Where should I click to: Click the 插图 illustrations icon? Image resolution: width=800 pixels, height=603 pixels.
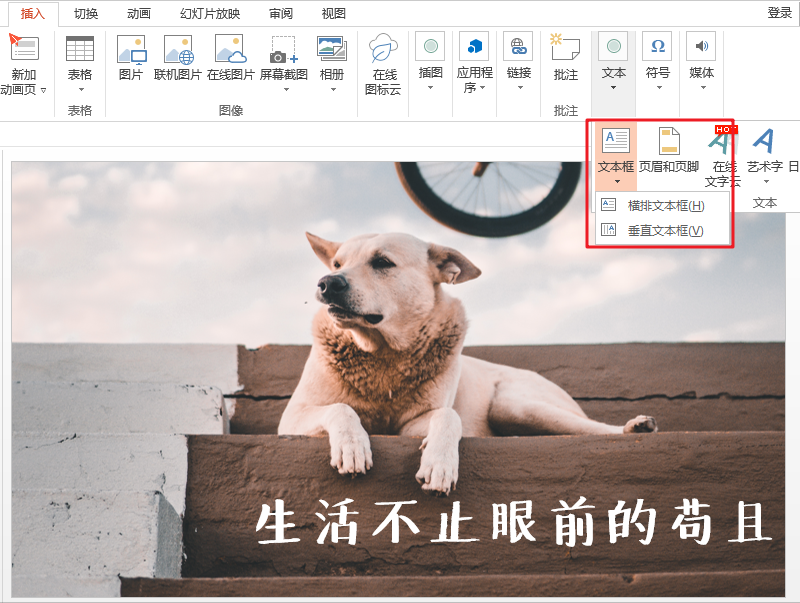(x=430, y=46)
